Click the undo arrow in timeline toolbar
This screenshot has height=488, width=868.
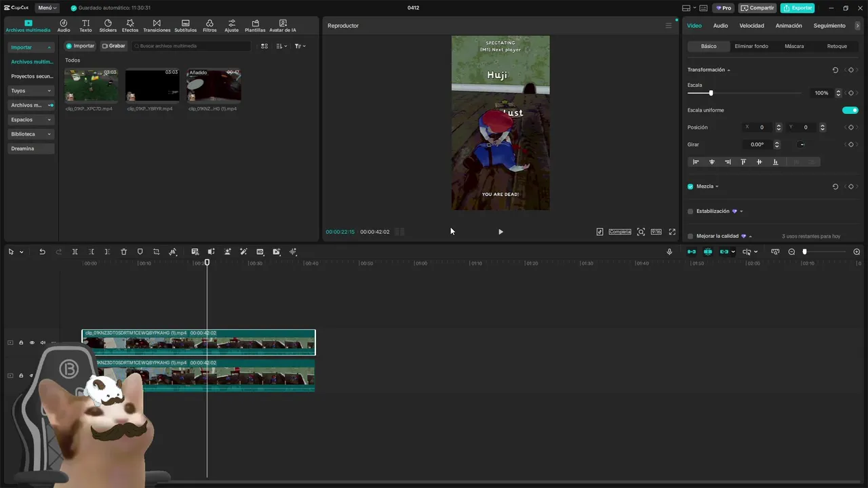(x=42, y=251)
